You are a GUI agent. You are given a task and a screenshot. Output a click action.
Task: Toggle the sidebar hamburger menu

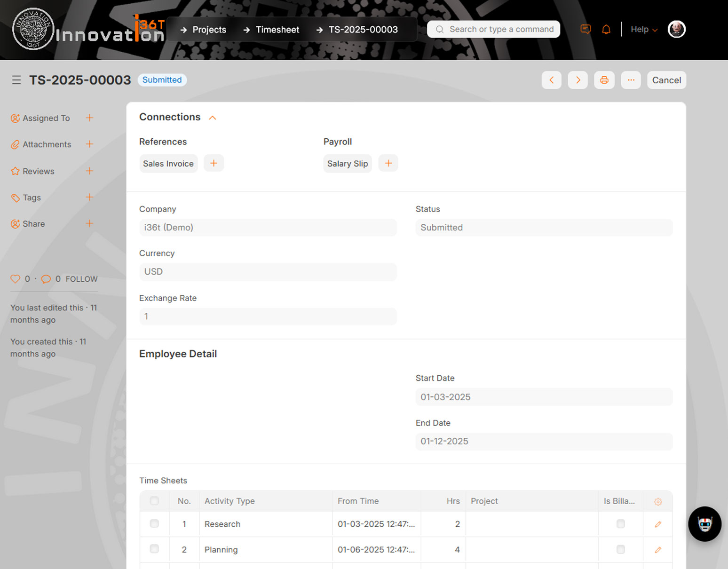pos(16,80)
